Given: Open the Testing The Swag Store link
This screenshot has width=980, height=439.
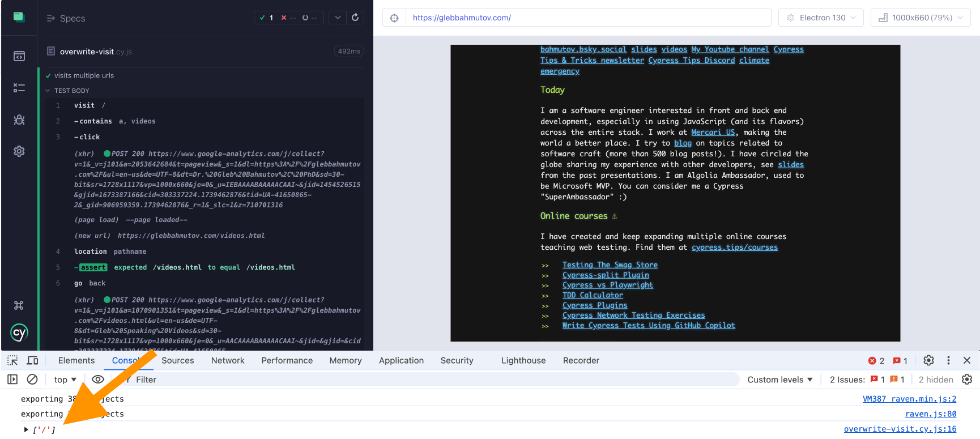Looking at the screenshot, I should tap(610, 265).
